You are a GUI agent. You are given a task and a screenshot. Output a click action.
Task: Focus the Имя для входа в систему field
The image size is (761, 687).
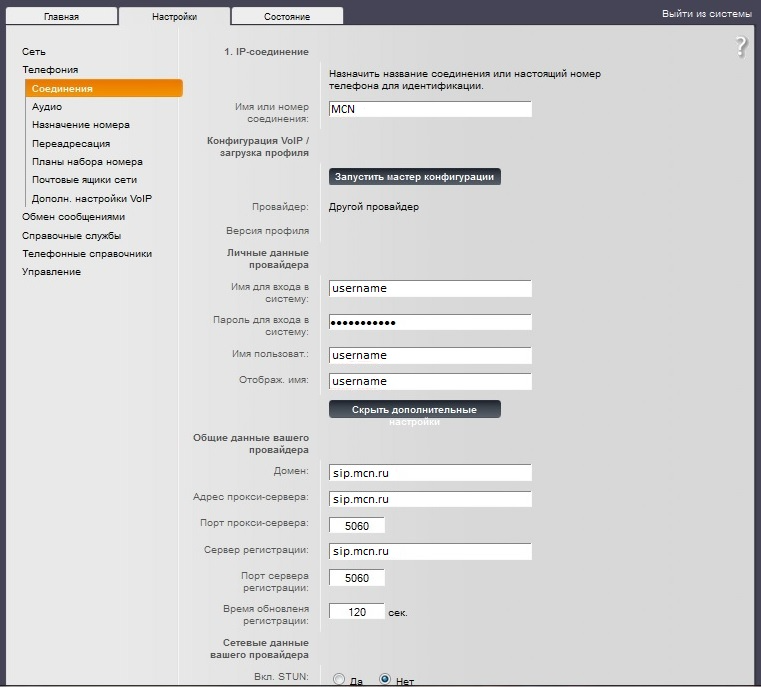pos(430,288)
